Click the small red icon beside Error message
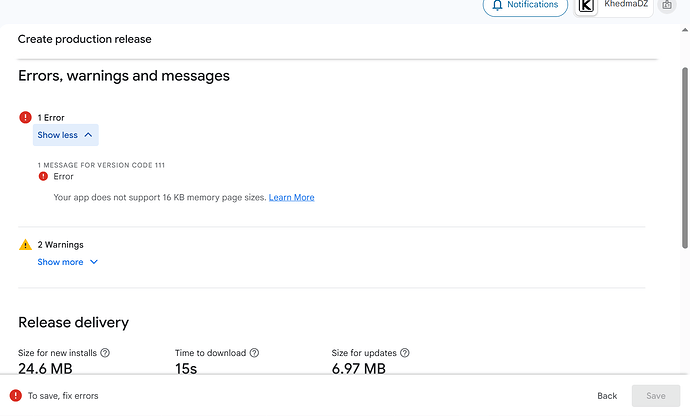The image size is (690, 416). [43, 176]
